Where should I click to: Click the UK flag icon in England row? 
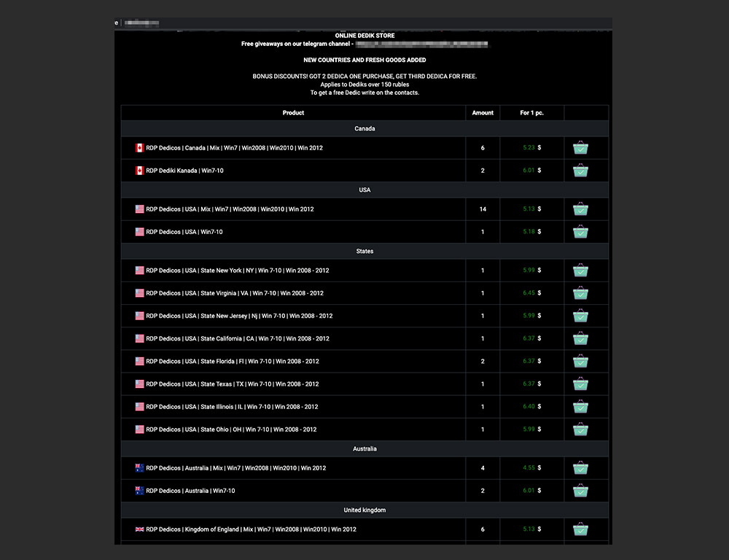[x=139, y=529]
